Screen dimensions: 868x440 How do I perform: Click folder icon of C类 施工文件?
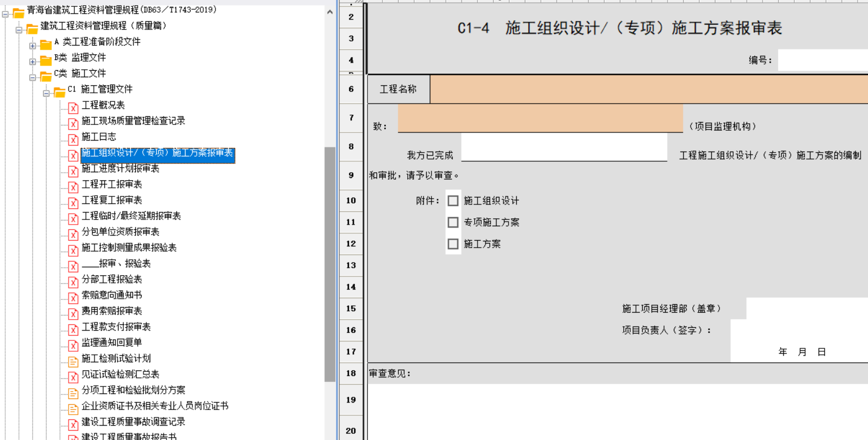coord(46,75)
